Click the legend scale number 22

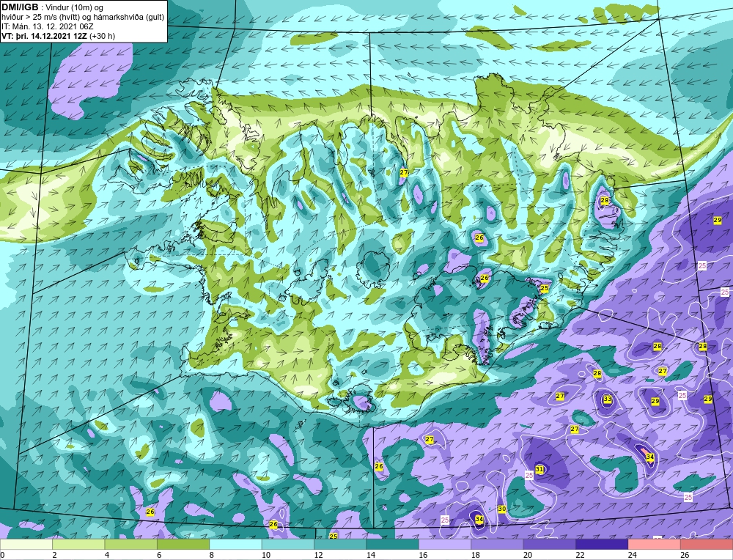tap(580, 556)
